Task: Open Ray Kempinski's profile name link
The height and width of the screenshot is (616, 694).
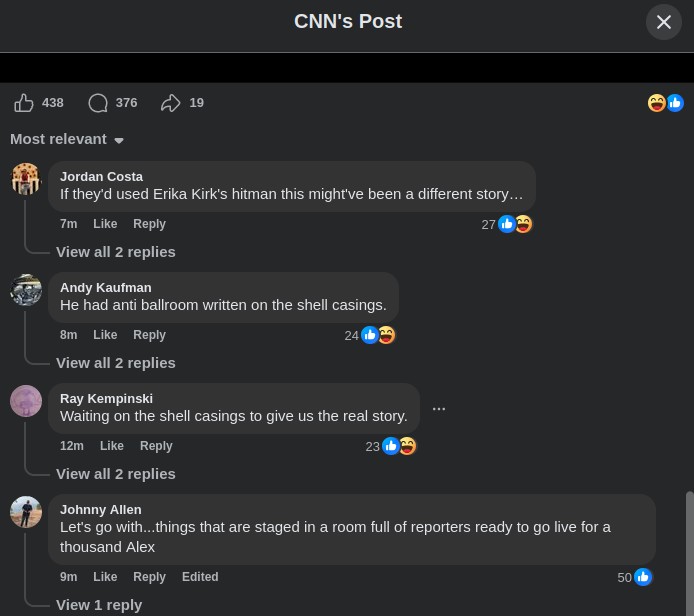Action: (106, 399)
